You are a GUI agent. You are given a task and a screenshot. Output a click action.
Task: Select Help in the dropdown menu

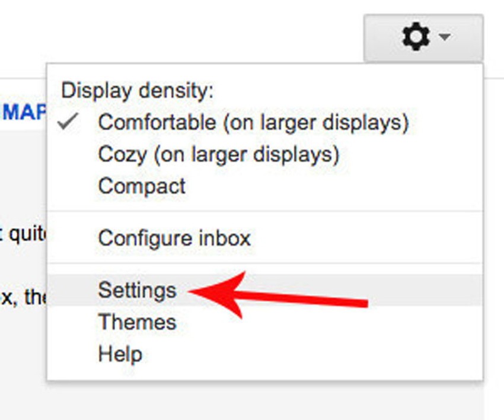120,355
